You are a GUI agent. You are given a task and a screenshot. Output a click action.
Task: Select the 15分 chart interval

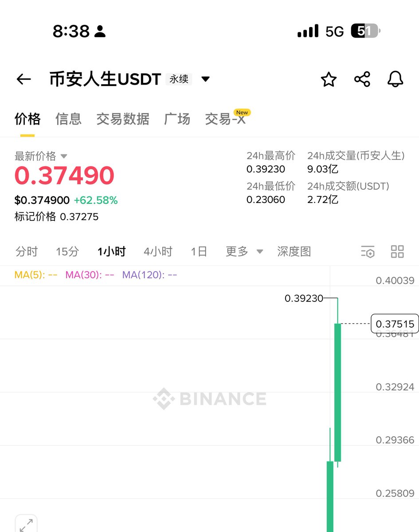point(67,251)
